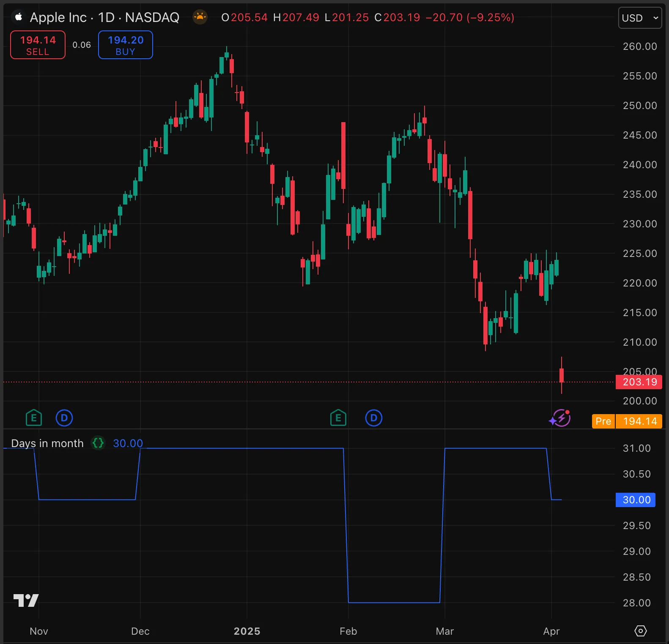Select the Days in month indicator label
Image resolution: width=669 pixels, height=644 pixels.
pyautogui.click(x=47, y=443)
